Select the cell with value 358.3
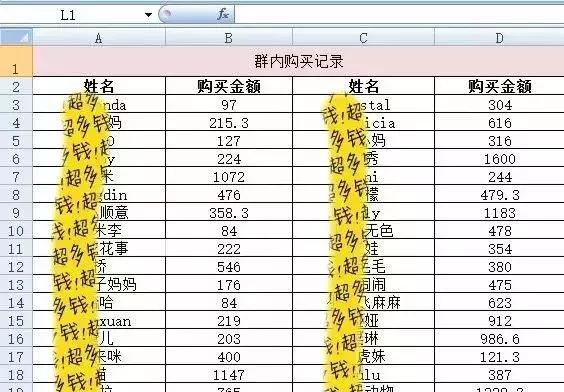This screenshot has height=392, width=564. click(x=229, y=212)
